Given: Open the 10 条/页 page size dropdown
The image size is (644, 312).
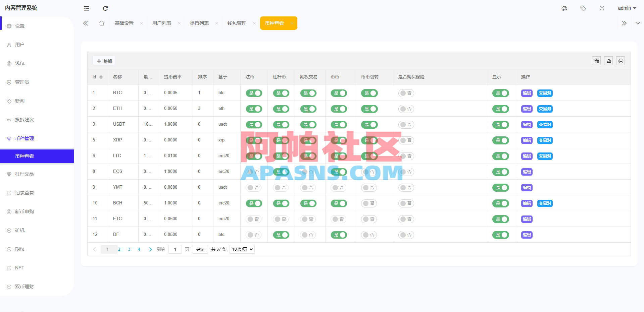Looking at the screenshot, I should (242, 249).
